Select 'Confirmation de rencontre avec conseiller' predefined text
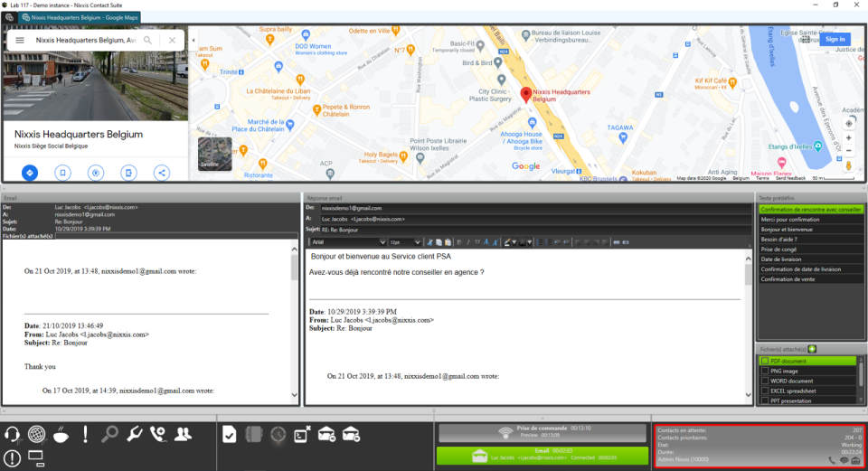 [810, 209]
